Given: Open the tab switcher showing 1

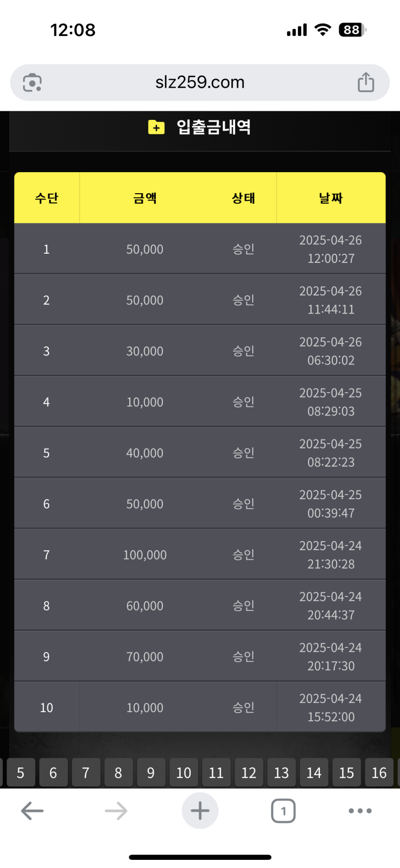Looking at the screenshot, I should pyautogui.click(x=283, y=811).
